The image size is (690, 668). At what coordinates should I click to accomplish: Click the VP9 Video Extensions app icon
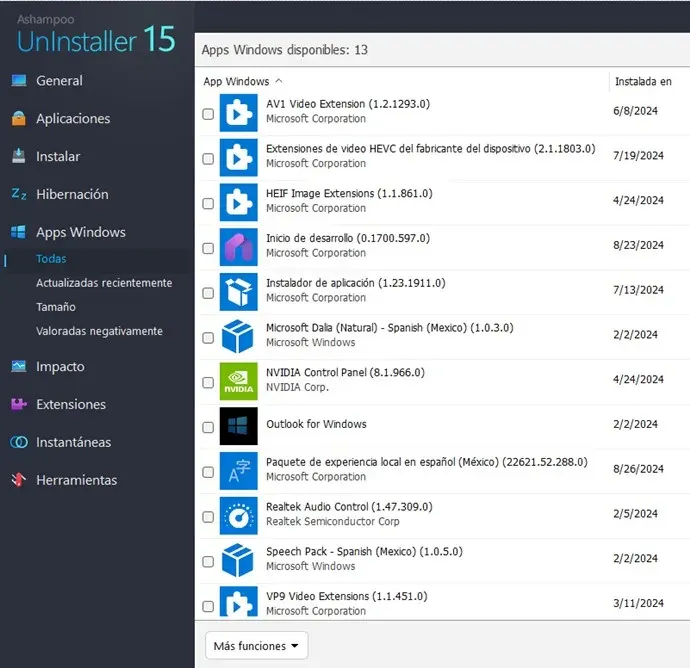pos(239,602)
